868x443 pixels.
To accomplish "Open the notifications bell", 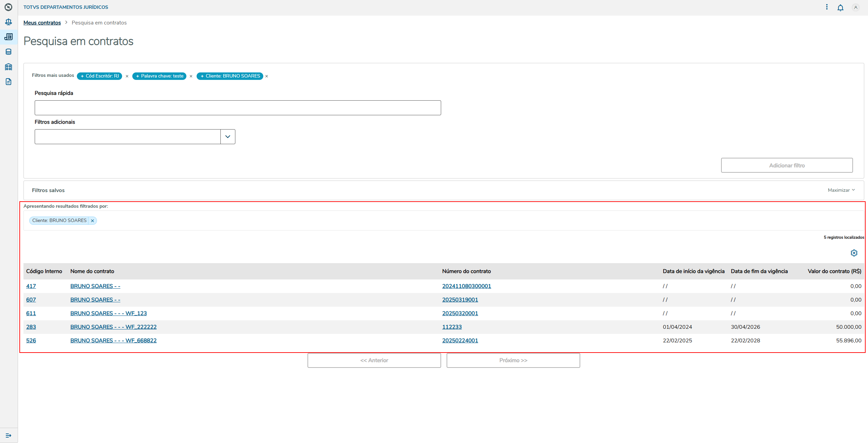I will tap(840, 7).
